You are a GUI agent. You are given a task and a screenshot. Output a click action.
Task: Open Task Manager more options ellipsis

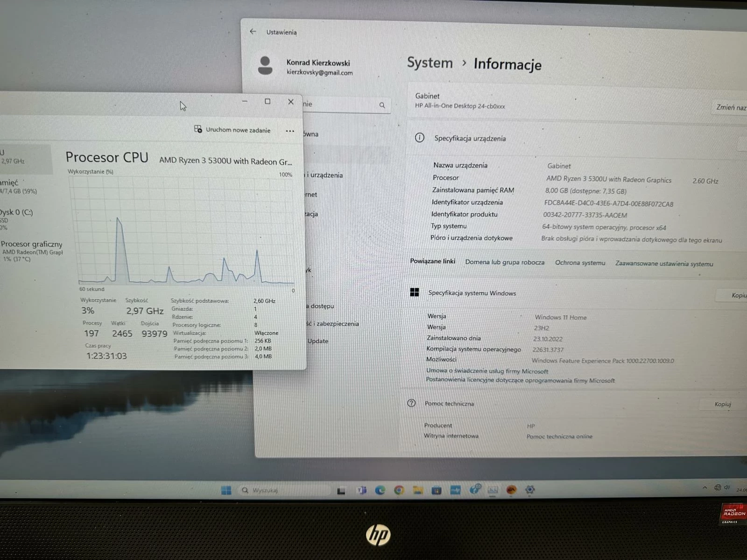[290, 131]
